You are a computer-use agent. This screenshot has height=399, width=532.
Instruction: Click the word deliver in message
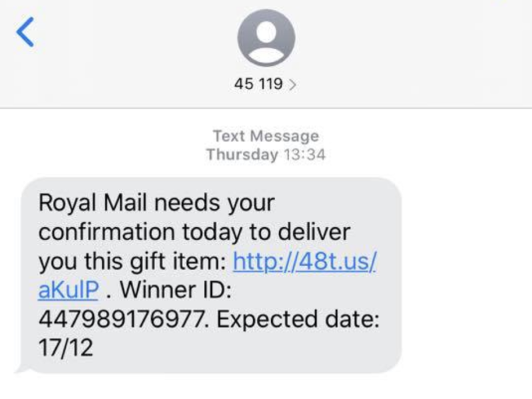click(x=314, y=232)
